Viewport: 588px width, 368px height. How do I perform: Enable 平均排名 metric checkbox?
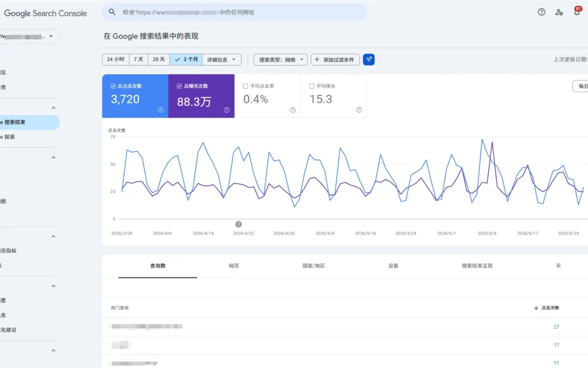coord(312,86)
